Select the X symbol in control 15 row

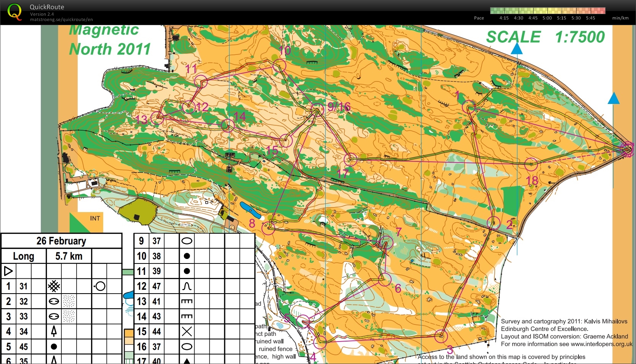pyautogui.click(x=187, y=331)
